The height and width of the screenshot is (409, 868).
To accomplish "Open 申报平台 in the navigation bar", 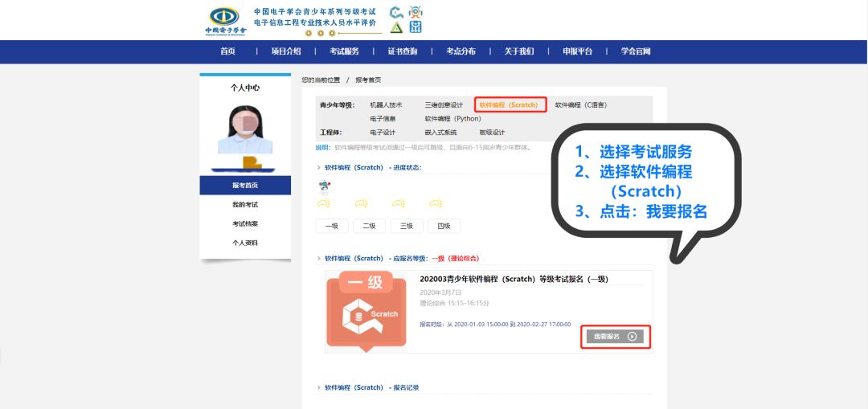I will click(577, 51).
